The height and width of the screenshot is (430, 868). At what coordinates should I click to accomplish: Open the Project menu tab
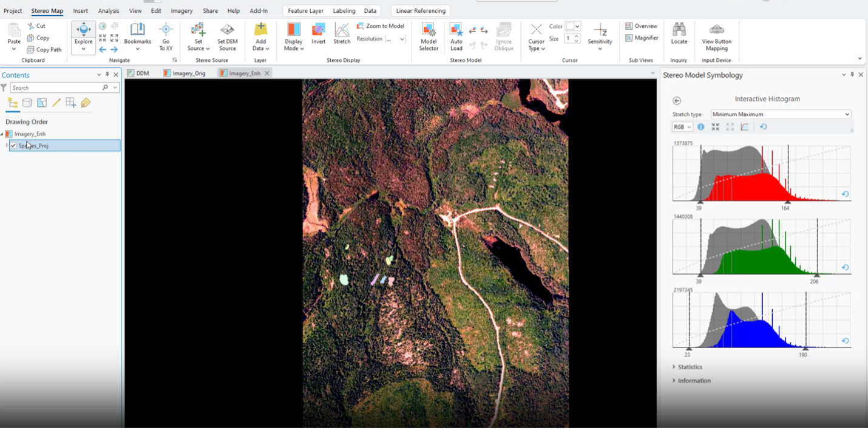coord(13,11)
